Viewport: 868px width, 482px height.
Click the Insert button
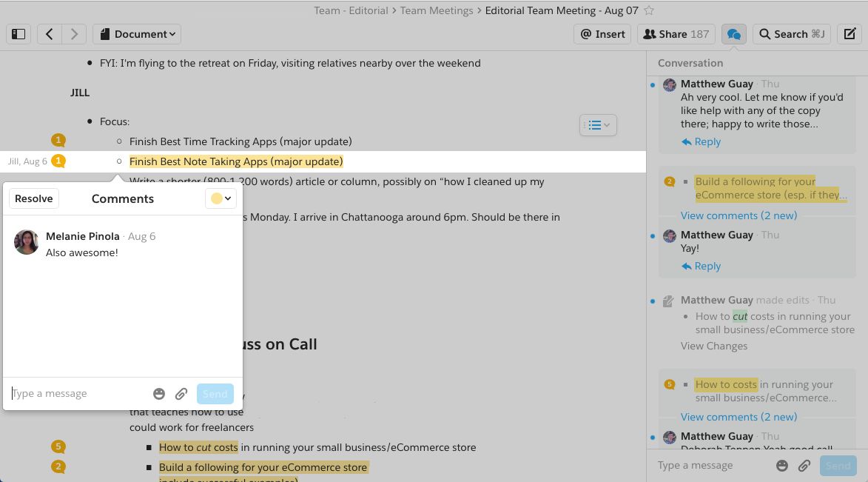coord(602,34)
